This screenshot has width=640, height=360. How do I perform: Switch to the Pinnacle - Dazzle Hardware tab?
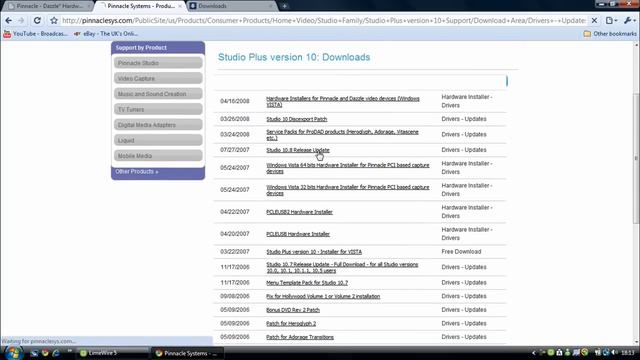tap(48, 6)
